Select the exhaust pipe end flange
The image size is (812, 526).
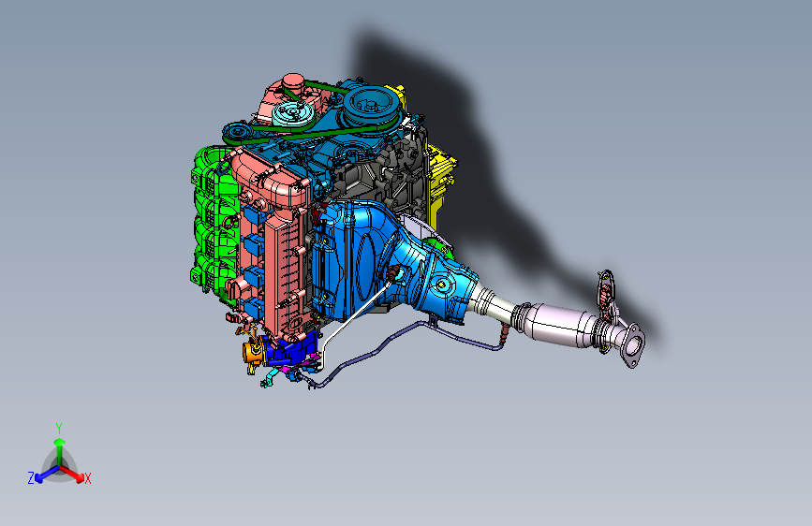[633, 346]
